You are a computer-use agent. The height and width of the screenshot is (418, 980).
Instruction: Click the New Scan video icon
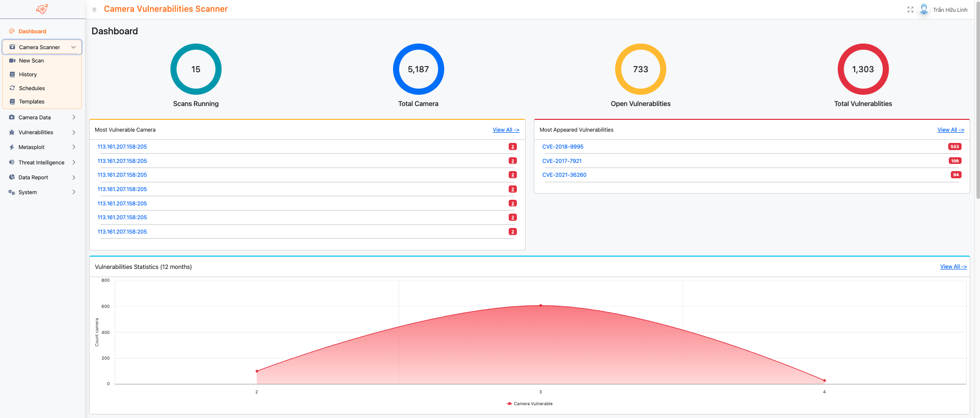coord(12,60)
